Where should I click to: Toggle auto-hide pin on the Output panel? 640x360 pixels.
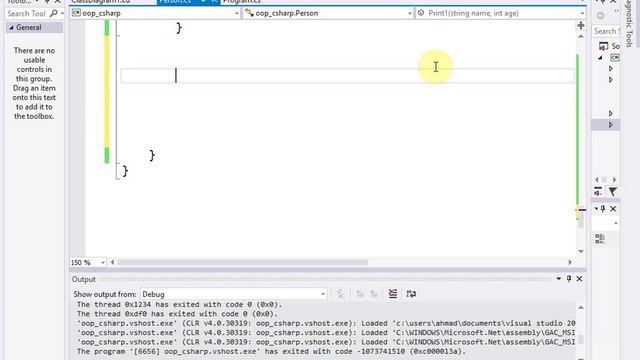(569, 279)
